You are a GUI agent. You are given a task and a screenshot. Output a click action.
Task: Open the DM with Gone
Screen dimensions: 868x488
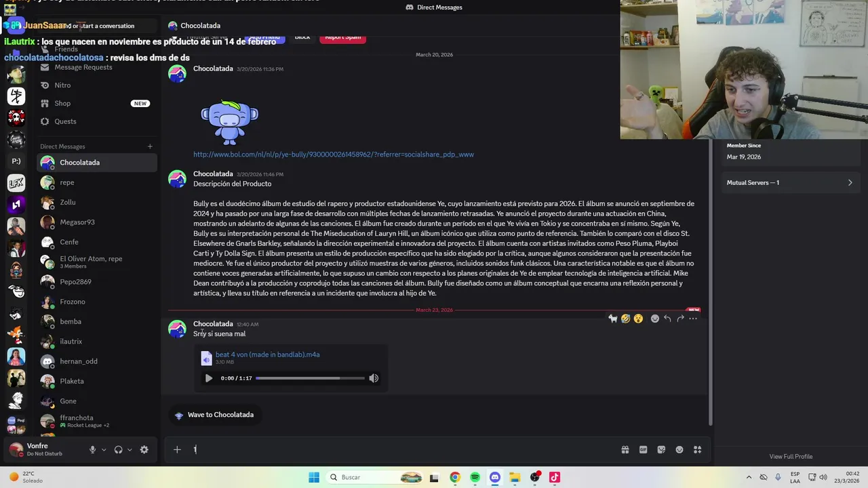96,401
